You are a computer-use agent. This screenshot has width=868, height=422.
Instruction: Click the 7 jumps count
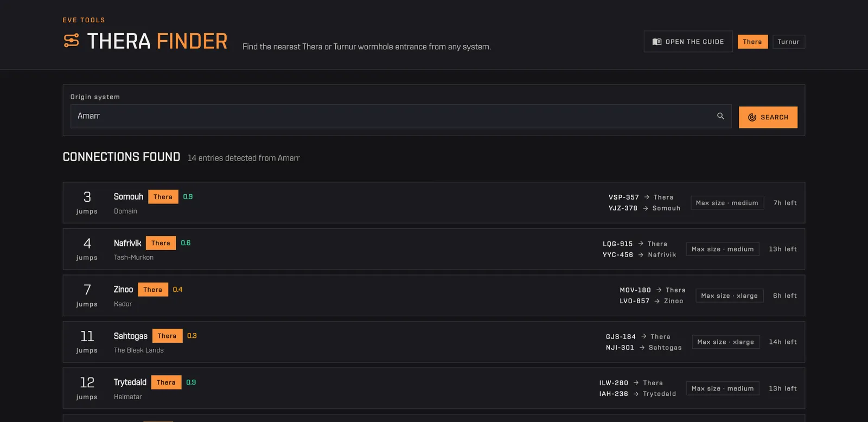pyautogui.click(x=87, y=296)
